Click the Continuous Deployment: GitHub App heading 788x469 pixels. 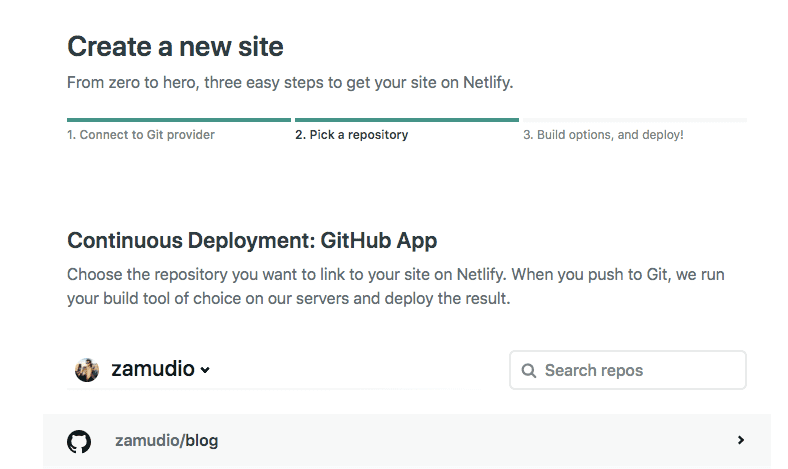click(252, 241)
